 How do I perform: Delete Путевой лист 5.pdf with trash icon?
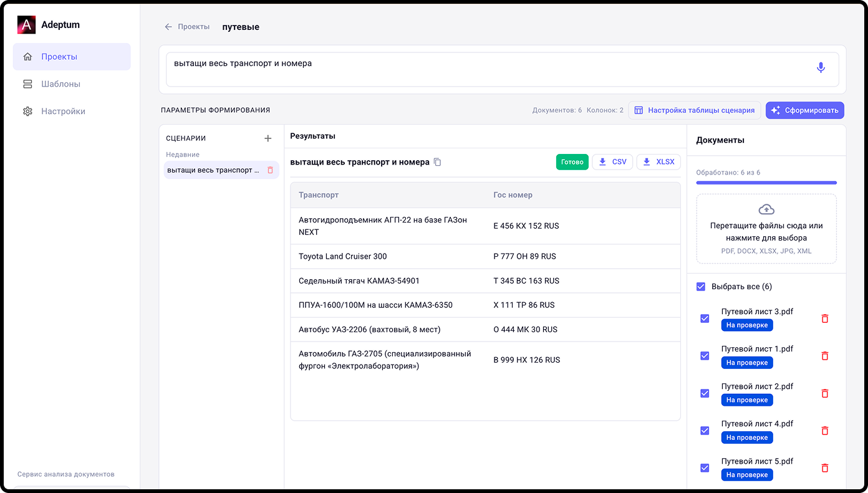click(x=825, y=468)
